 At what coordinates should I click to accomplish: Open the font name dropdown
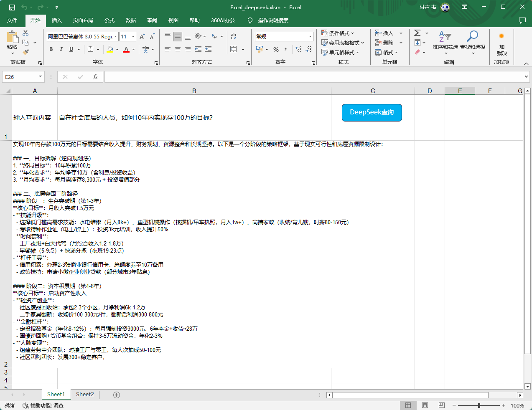point(116,37)
